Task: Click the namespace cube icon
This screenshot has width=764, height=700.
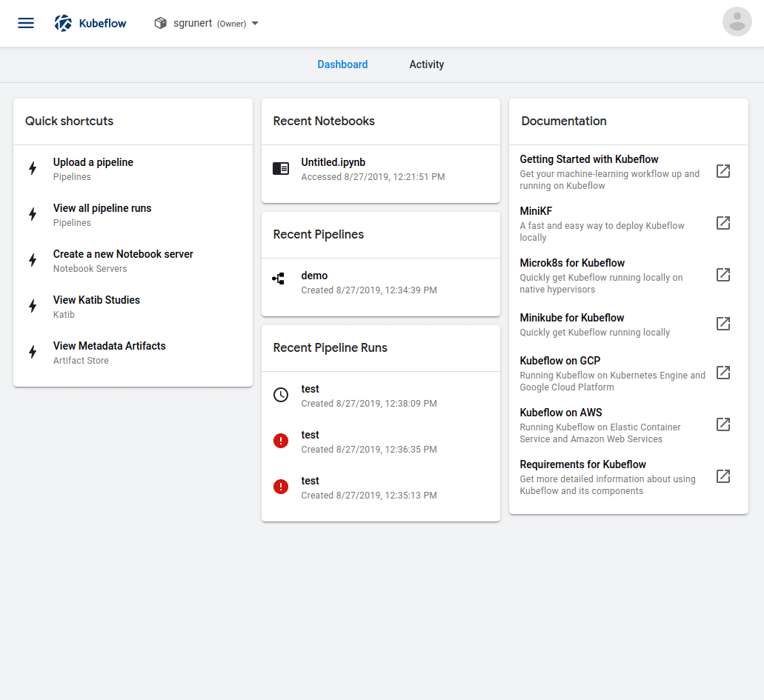Action: pyautogui.click(x=160, y=23)
